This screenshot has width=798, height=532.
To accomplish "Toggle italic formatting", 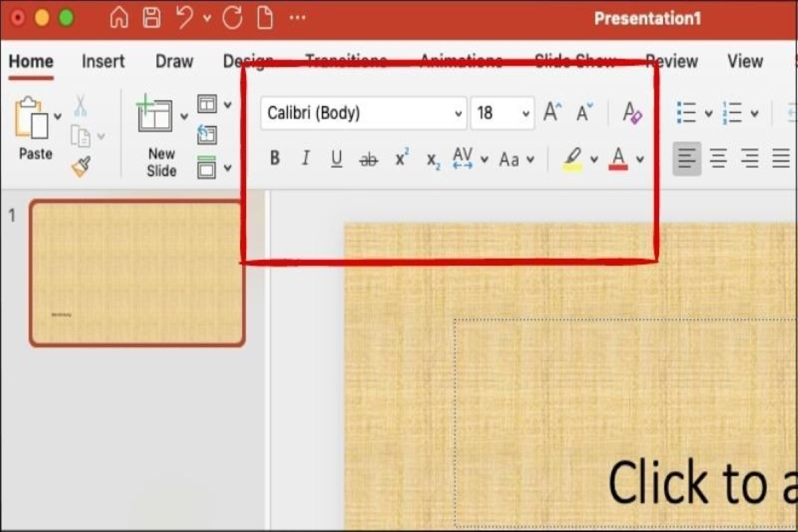I will [306, 158].
